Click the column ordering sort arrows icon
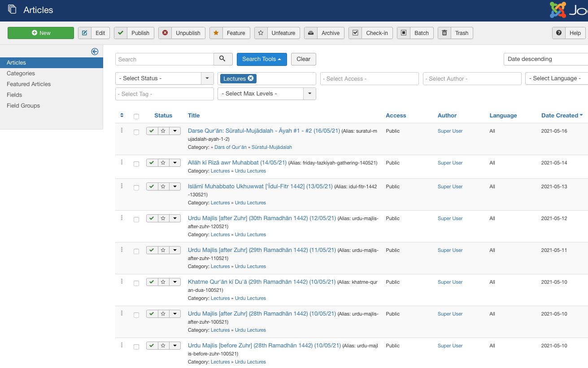588x368 pixels. coord(122,115)
